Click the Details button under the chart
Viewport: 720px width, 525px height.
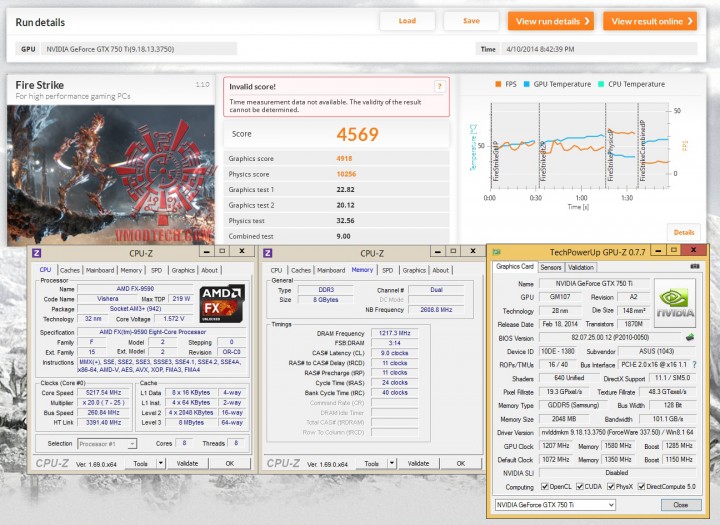(x=684, y=232)
